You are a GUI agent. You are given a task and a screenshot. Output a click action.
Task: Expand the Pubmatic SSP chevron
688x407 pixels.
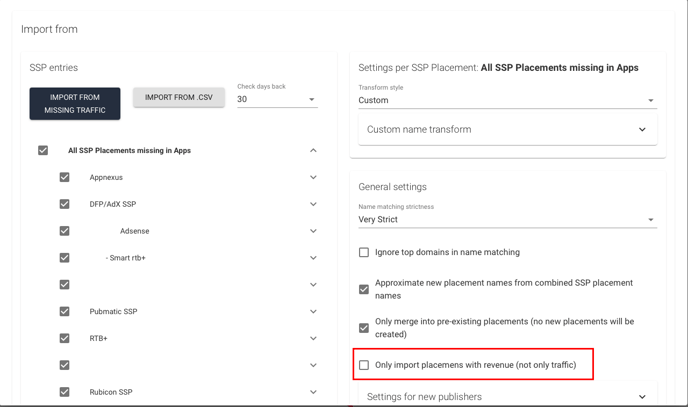pyautogui.click(x=313, y=311)
